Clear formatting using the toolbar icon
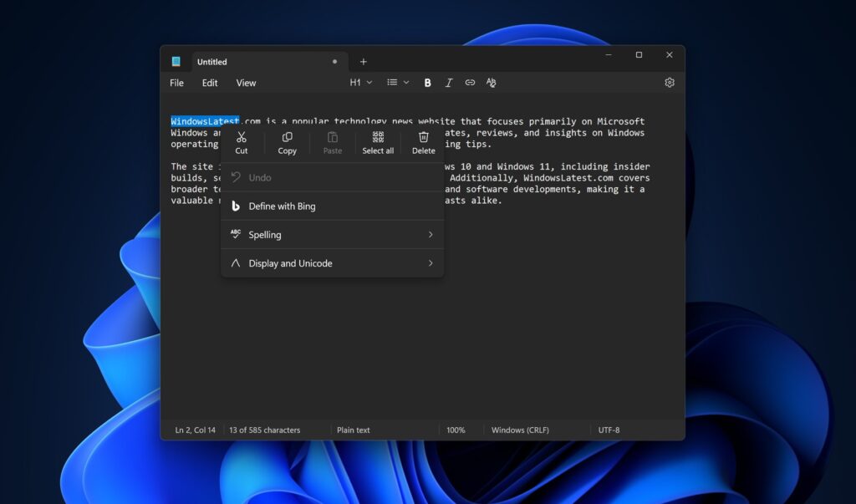The width and height of the screenshot is (856, 504). click(491, 82)
